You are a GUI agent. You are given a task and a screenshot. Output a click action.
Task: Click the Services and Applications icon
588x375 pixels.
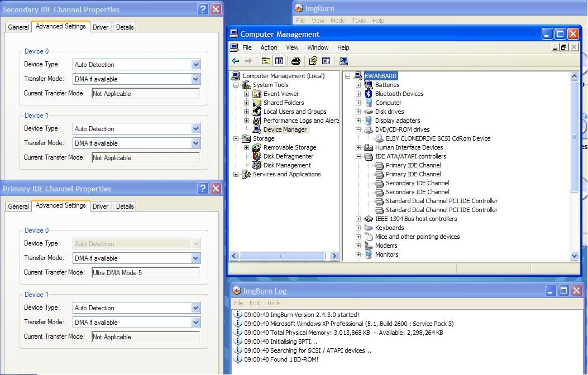click(246, 174)
